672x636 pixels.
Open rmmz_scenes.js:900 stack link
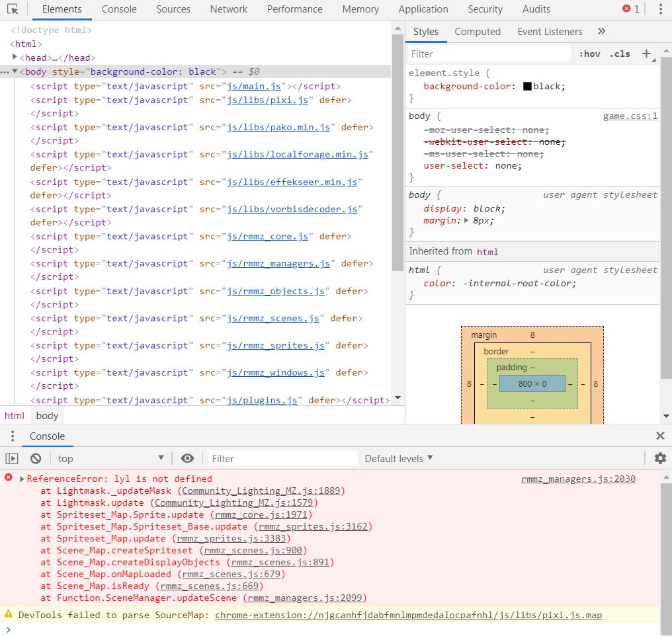coord(253,550)
